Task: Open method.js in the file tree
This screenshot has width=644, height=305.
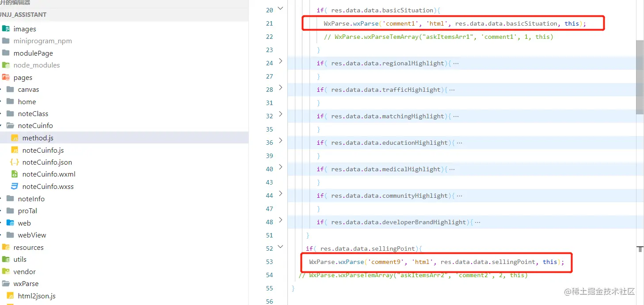Action: pos(38,138)
